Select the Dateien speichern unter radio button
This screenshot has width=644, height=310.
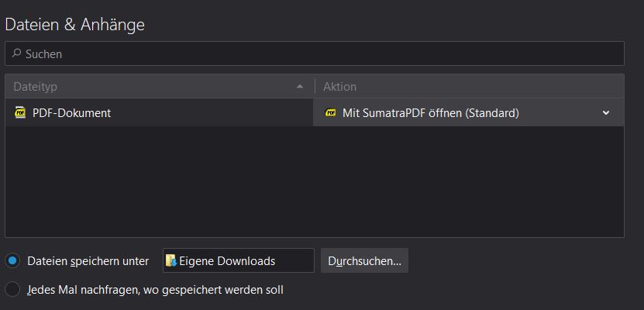[12, 261]
